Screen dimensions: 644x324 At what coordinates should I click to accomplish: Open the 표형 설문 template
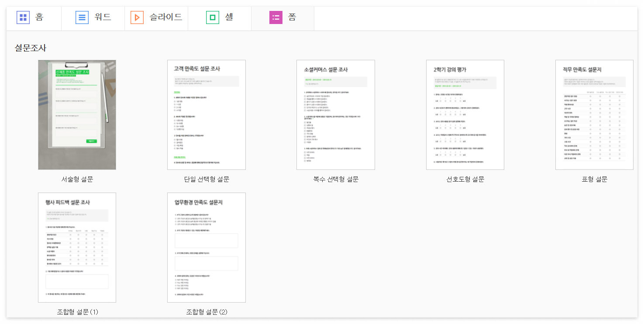pyautogui.click(x=594, y=114)
